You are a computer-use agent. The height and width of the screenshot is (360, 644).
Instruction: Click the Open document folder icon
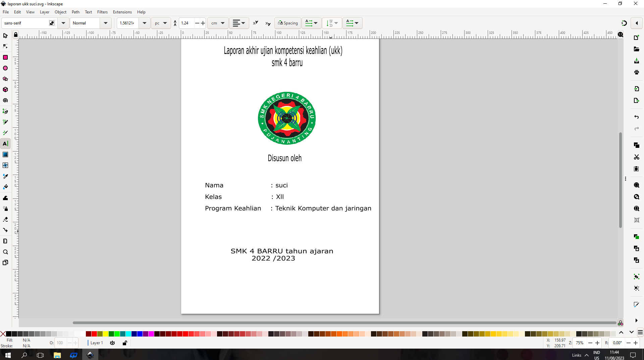pyautogui.click(x=637, y=49)
